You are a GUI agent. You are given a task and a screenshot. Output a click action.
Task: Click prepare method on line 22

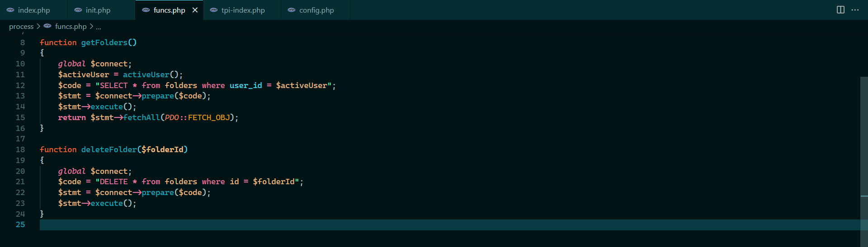pyautogui.click(x=158, y=192)
